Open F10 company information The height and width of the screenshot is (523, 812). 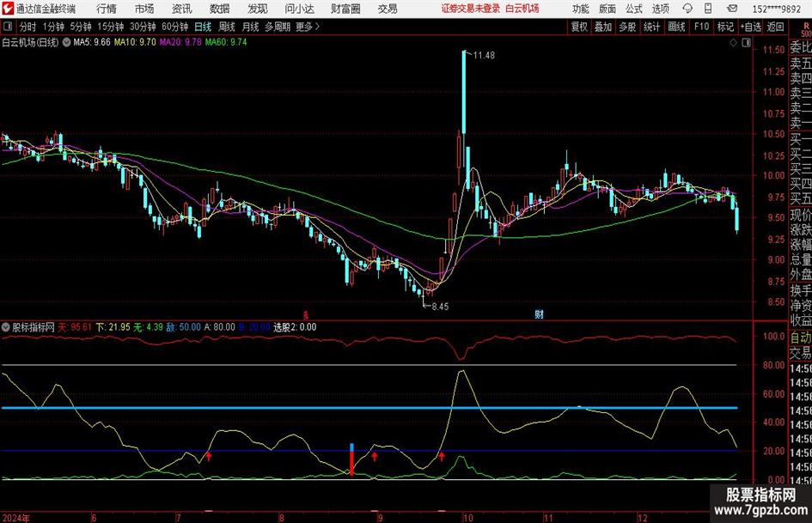click(701, 27)
